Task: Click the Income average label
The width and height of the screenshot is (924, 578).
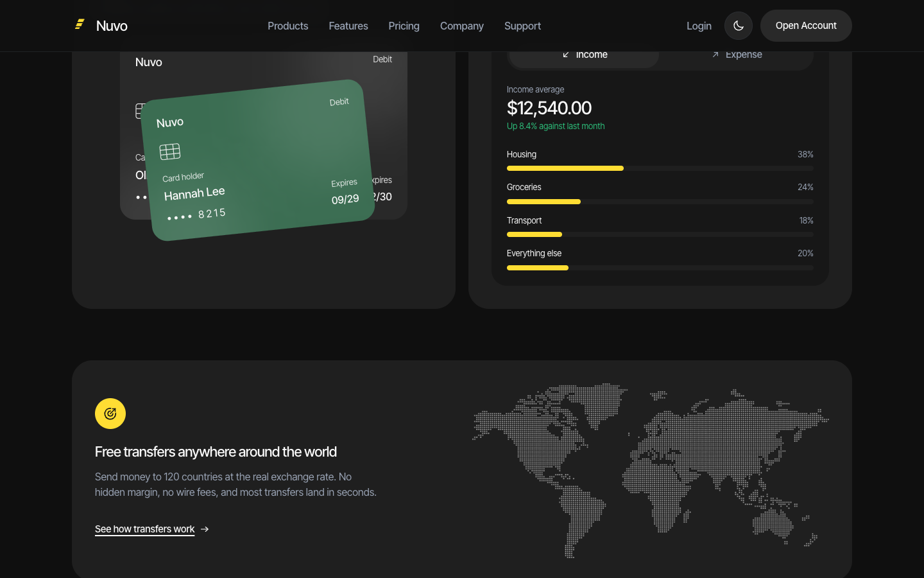Action: coord(536,90)
